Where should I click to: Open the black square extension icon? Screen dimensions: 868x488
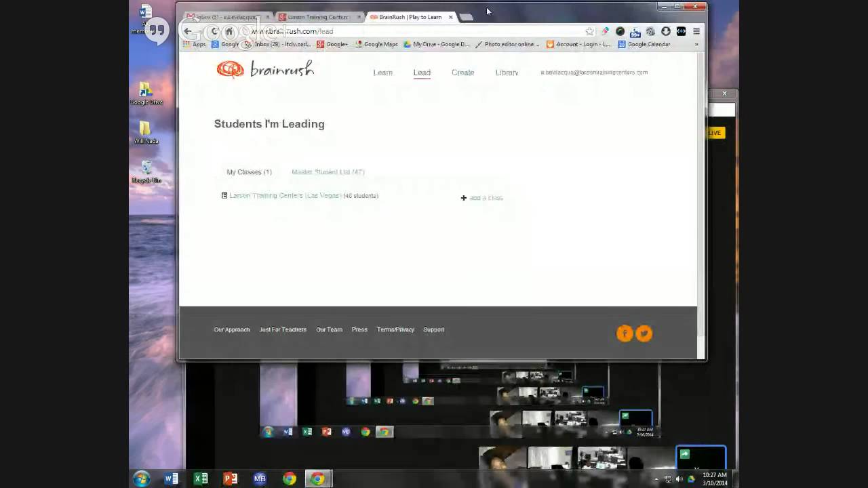pyautogui.click(x=681, y=31)
